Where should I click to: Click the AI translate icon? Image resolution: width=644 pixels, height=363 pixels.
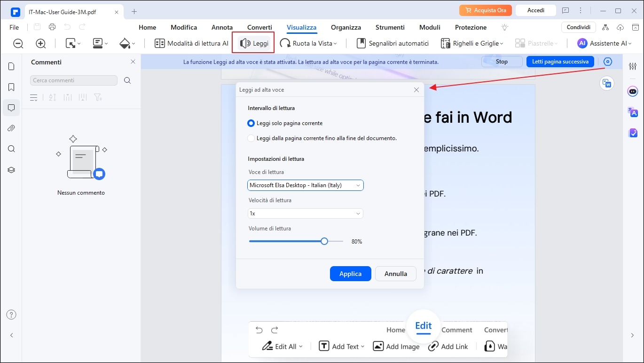coord(633,112)
